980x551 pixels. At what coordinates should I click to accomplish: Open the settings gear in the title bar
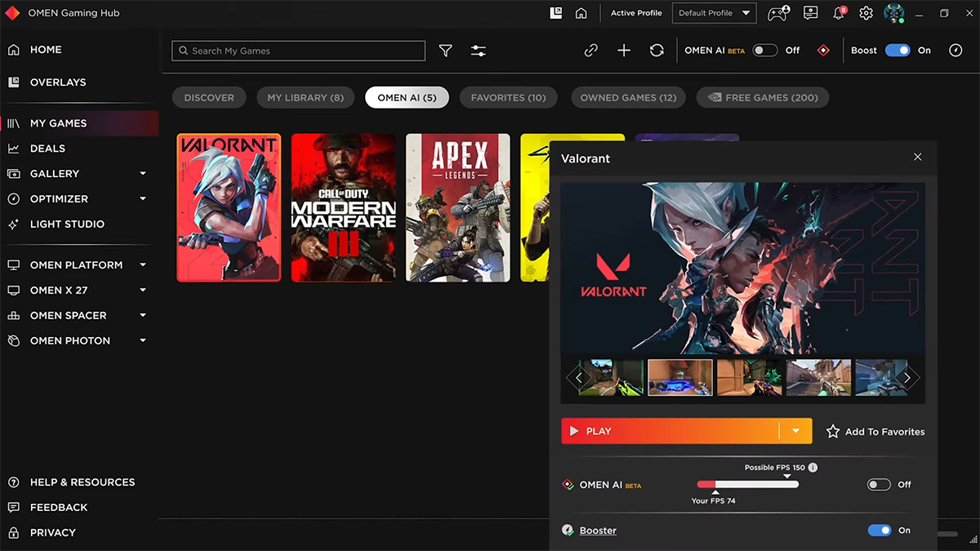click(866, 13)
